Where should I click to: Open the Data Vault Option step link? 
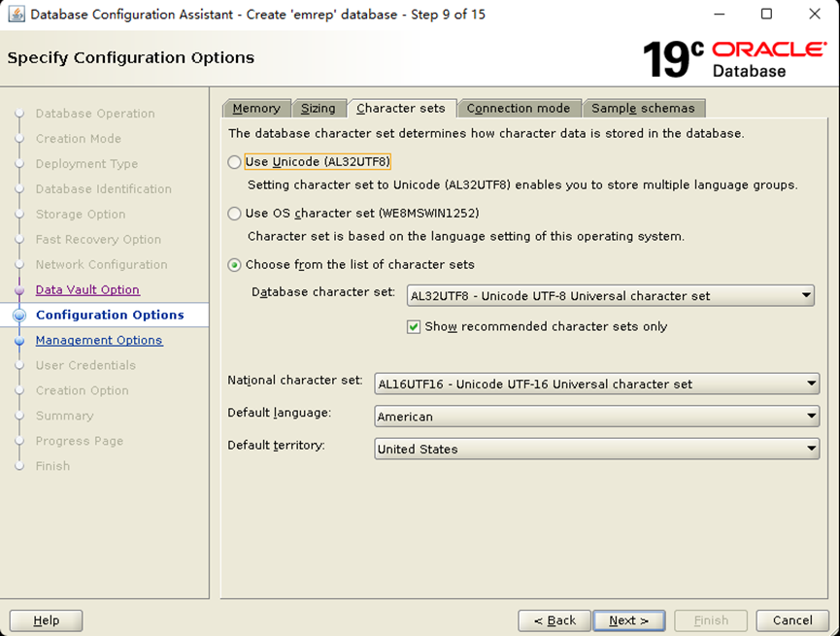point(87,290)
